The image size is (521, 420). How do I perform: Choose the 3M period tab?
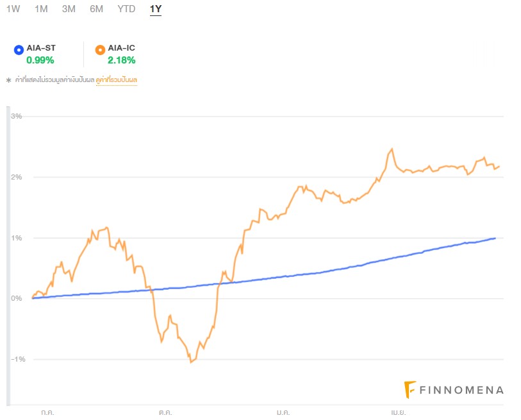(x=69, y=9)
